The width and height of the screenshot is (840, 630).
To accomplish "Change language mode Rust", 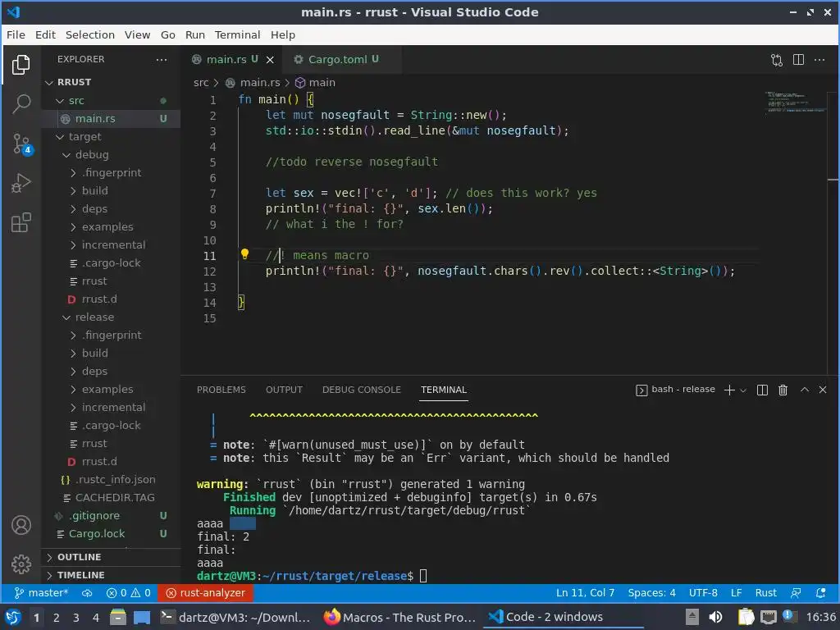I will (x=765, y=592).
